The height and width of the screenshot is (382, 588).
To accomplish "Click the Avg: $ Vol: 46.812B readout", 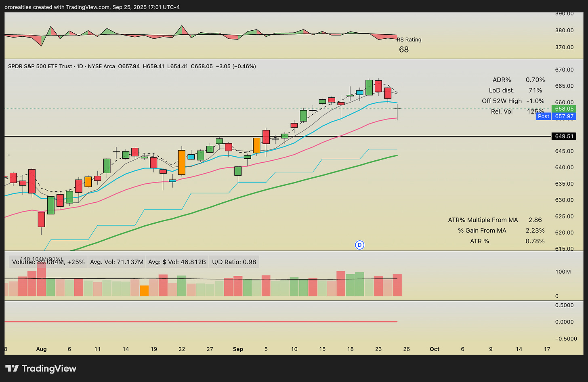I will coord(177,262).
